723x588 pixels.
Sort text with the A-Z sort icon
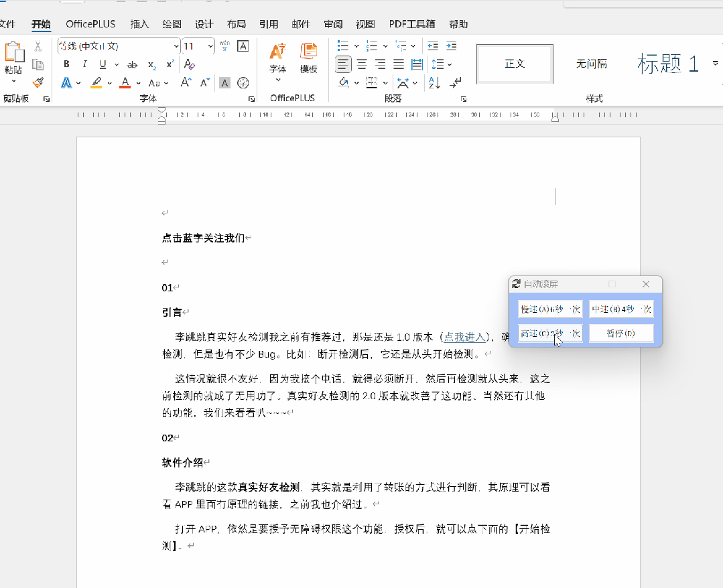click(x=434, y=83)
